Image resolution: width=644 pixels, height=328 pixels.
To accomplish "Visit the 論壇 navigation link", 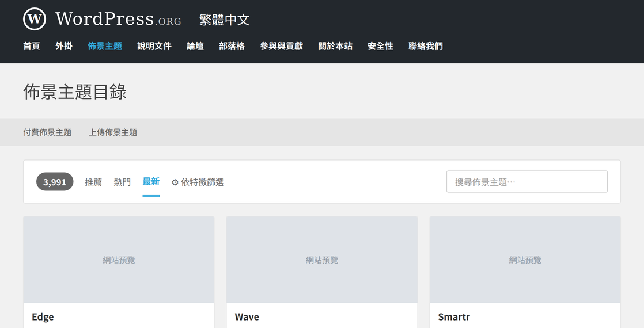I will (x=195, y=47).
